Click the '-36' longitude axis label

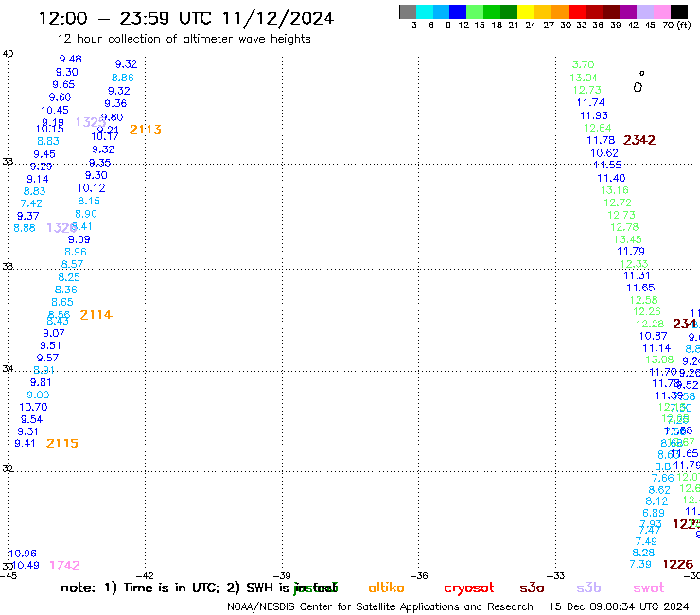[x=418, y=575]
